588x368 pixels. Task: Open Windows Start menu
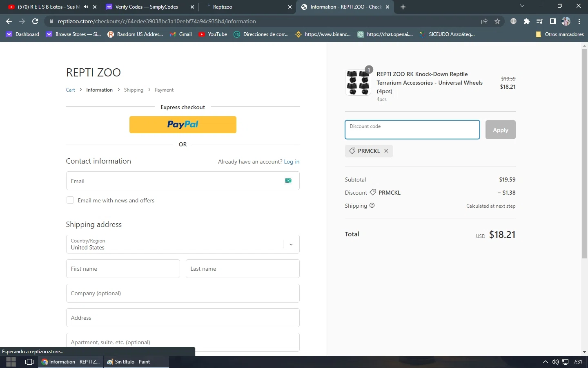coord(11,362)
